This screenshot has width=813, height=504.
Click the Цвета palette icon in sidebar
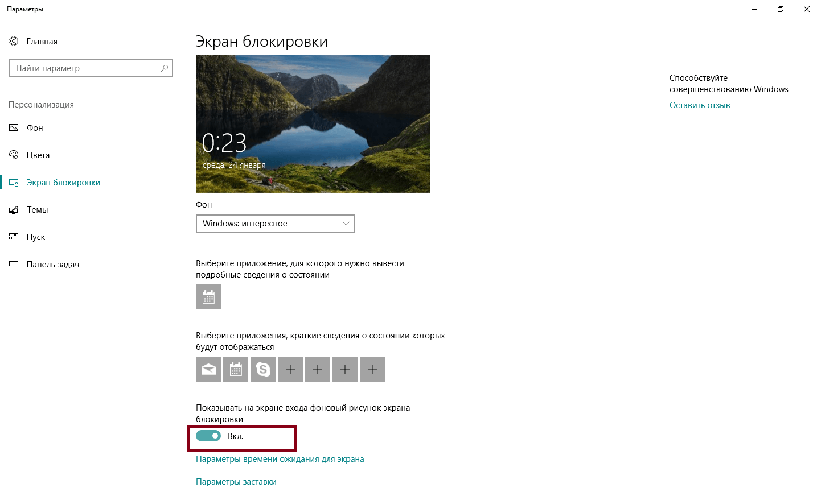[x=14, y=155]
